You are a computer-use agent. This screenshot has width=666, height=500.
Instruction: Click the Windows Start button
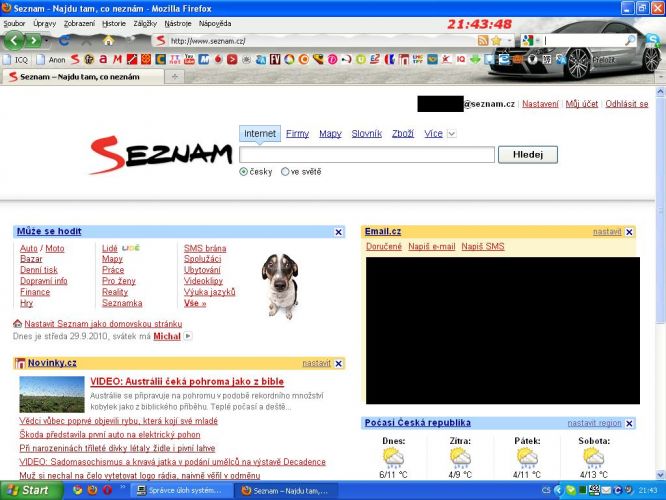pos(31,491)
